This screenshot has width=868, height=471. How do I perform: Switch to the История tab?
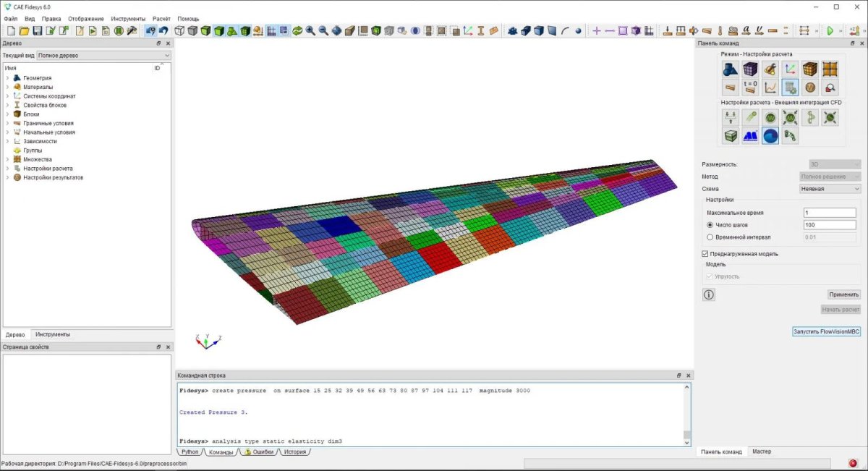(x=294, y=451)
